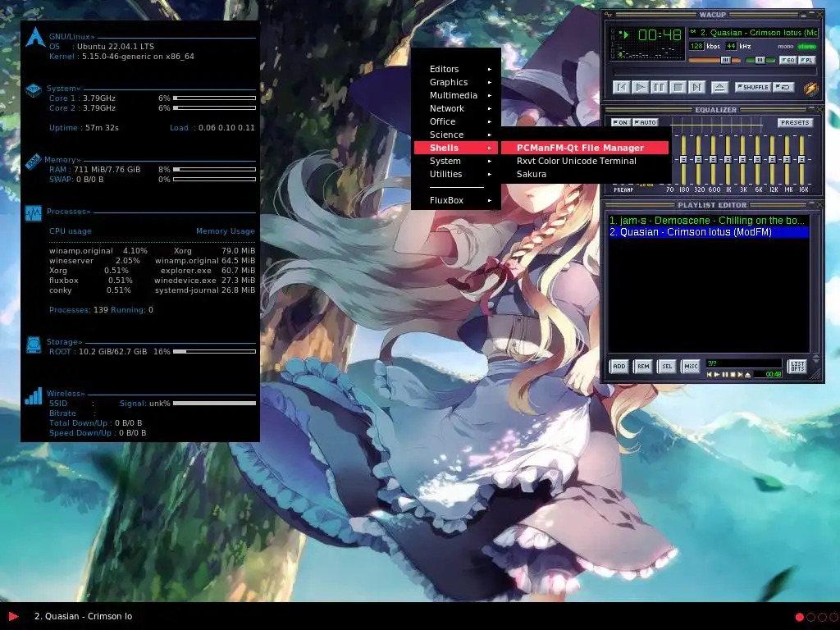
Task: Launch PCManFM-Qt File Manager
Action: pos(585,148)
